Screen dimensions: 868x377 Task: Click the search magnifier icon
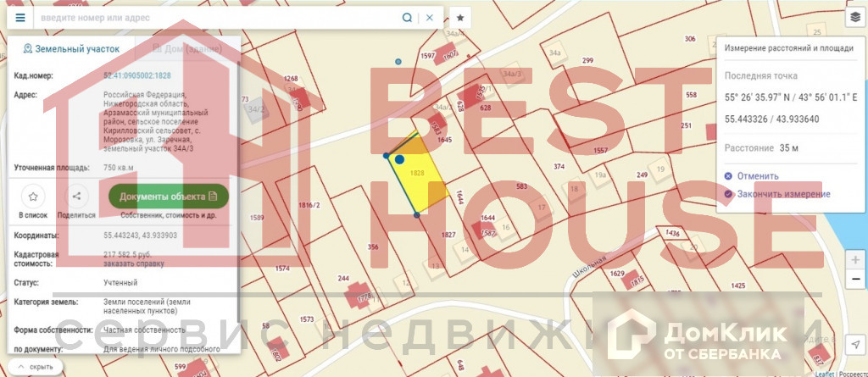click(x=407, y=18)
